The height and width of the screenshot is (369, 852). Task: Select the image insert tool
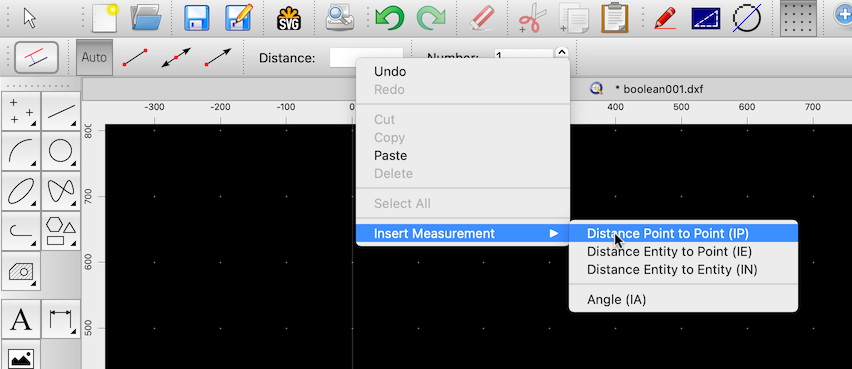[x=21, y=355]
